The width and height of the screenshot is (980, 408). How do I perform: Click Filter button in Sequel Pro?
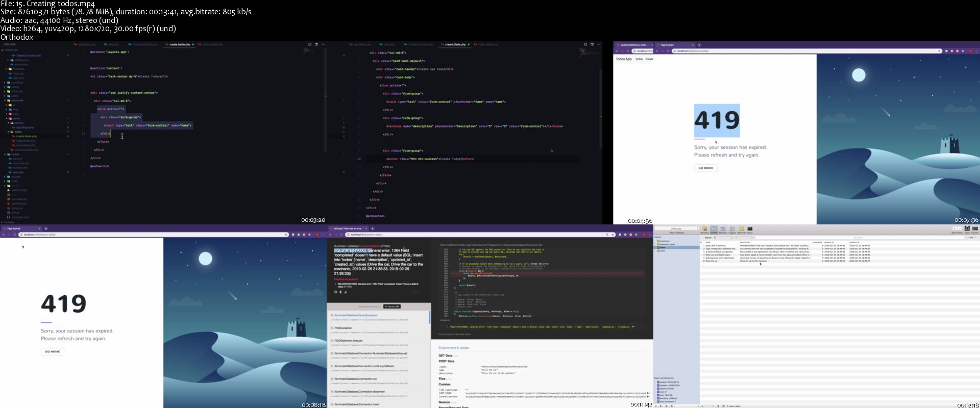tap(971, 238)
